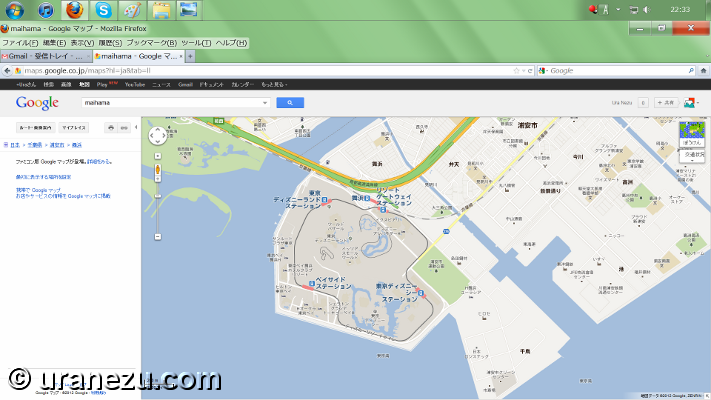
Task: Pick up the Street View pegman
Action: coord(158,170)
